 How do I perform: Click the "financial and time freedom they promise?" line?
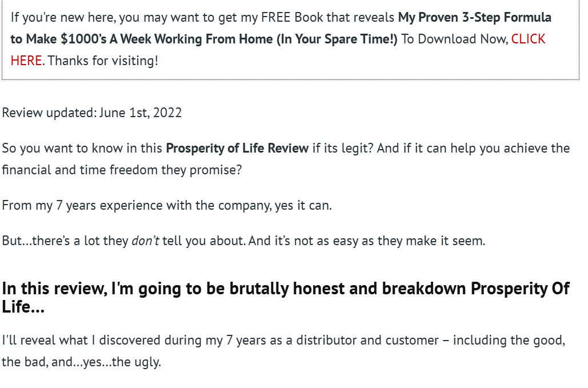122,170
